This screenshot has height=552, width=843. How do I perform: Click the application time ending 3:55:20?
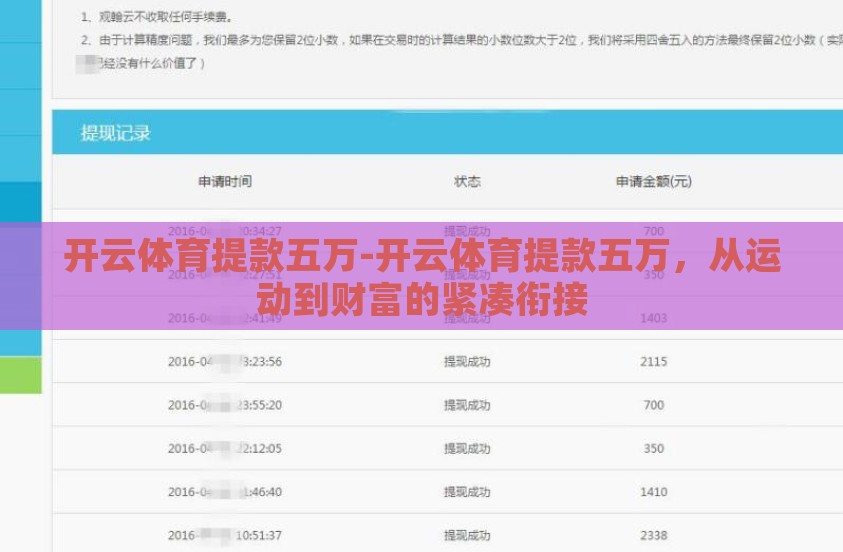225,405
